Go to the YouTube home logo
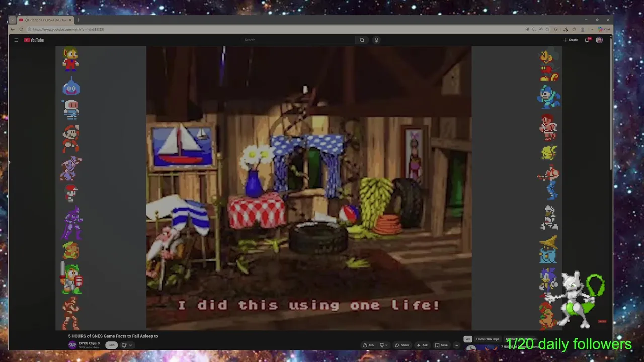The image size is (644, 362). (34, 40)
